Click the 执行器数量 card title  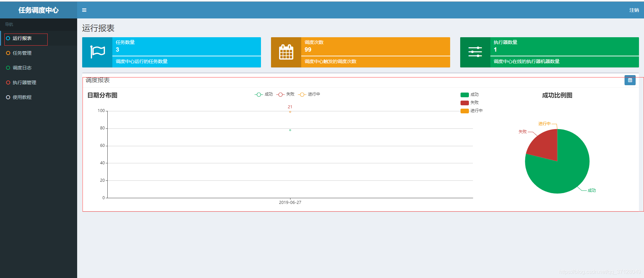(505, 42)
